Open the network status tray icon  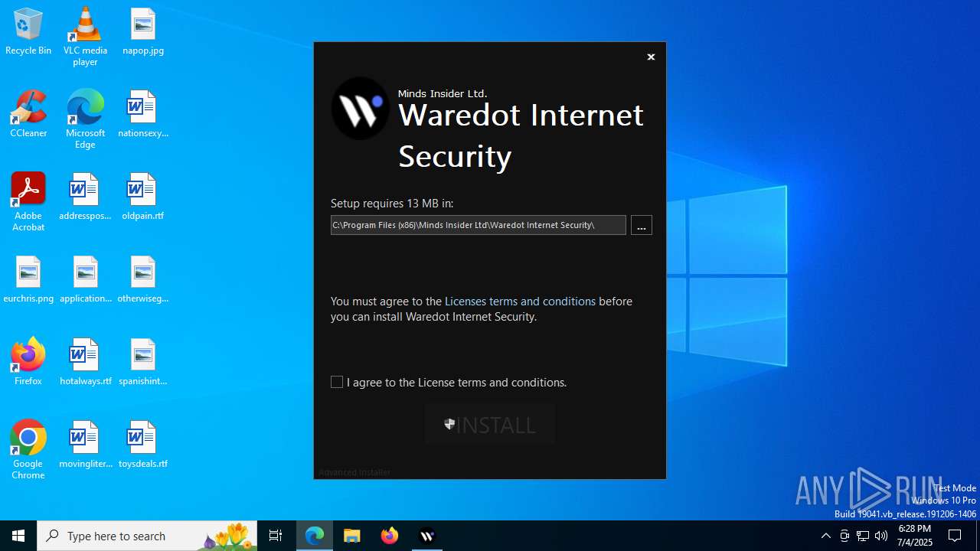pos(863,536)
